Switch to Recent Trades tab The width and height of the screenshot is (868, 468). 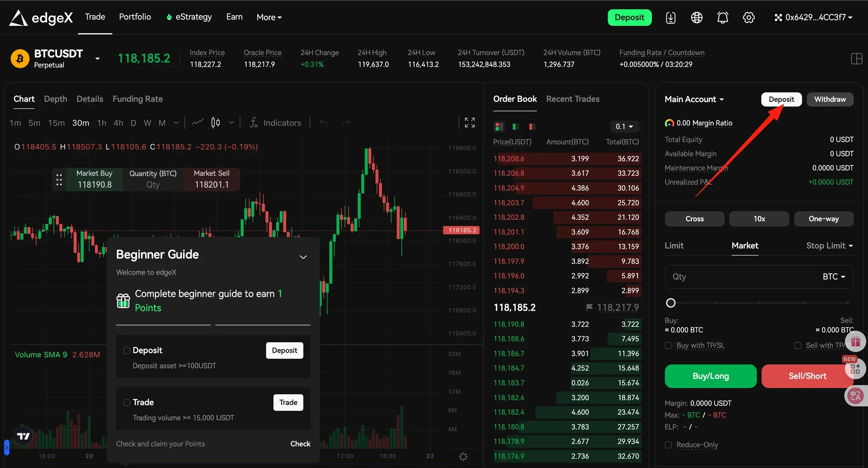click(x=573, y=99)
